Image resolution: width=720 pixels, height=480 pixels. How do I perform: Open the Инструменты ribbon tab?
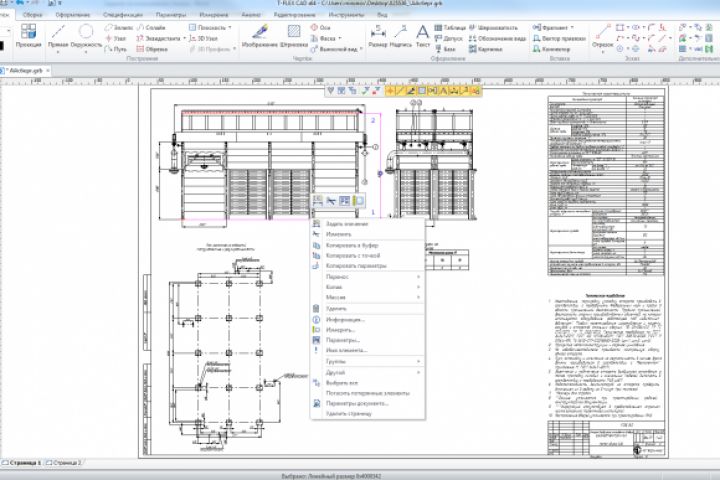pos(346,15)
